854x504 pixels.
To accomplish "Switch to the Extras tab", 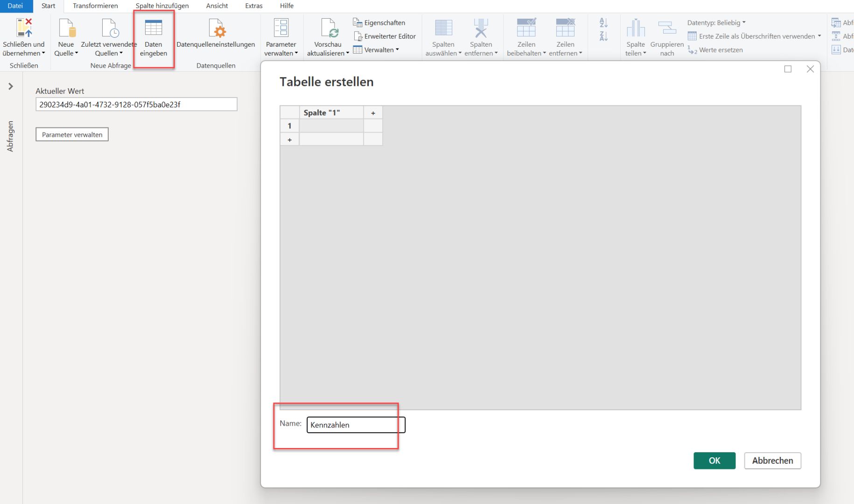I will tap(254, 6).
